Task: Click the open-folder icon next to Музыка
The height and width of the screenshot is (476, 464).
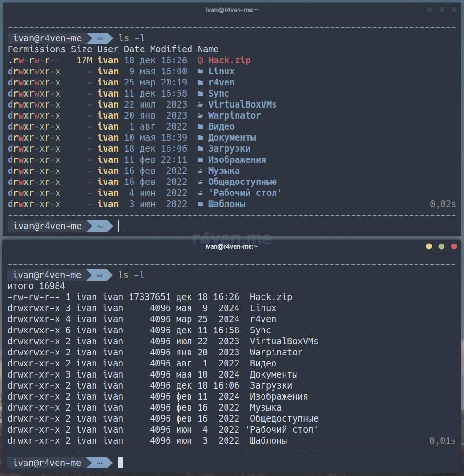Action: [201, 171]
